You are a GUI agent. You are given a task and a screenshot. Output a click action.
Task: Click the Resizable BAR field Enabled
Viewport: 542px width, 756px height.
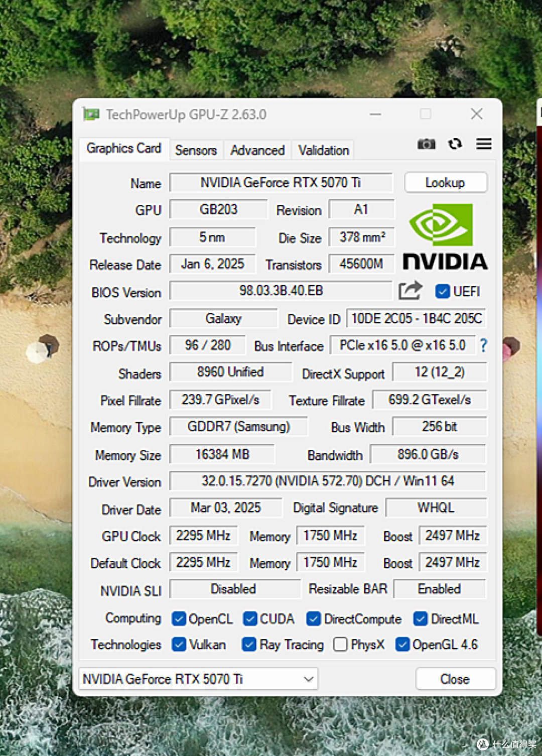point(440,589)
